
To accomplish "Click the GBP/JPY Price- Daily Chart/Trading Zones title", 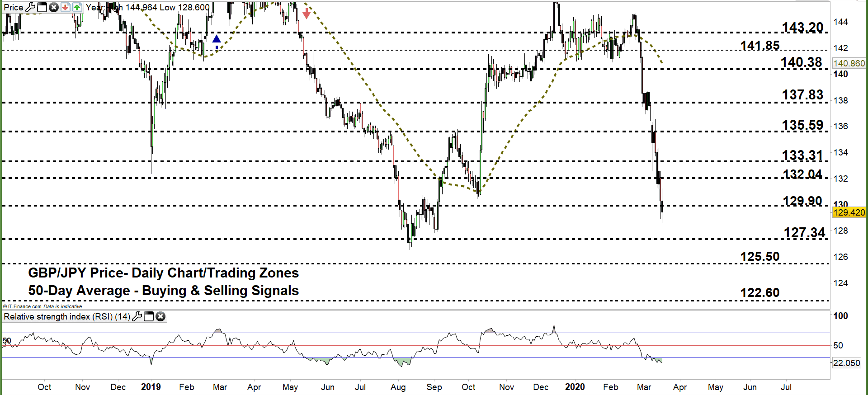I will pos(164,273).
